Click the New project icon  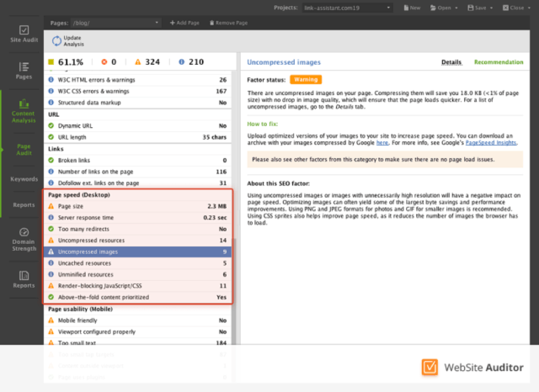(406, 8)
